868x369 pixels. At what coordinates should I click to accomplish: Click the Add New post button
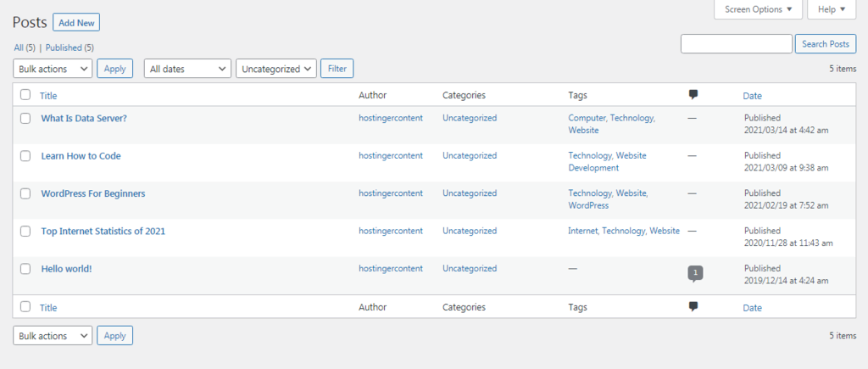click(75, 23)
